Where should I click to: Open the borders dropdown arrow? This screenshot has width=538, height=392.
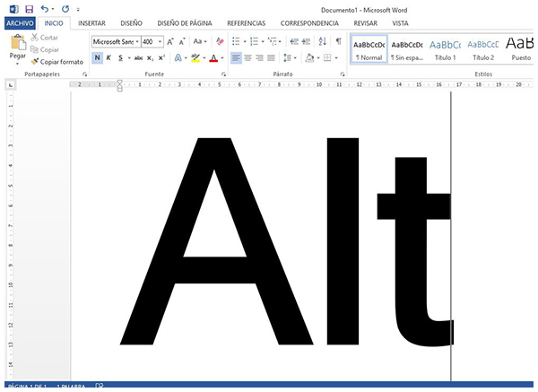pos(336,58)
